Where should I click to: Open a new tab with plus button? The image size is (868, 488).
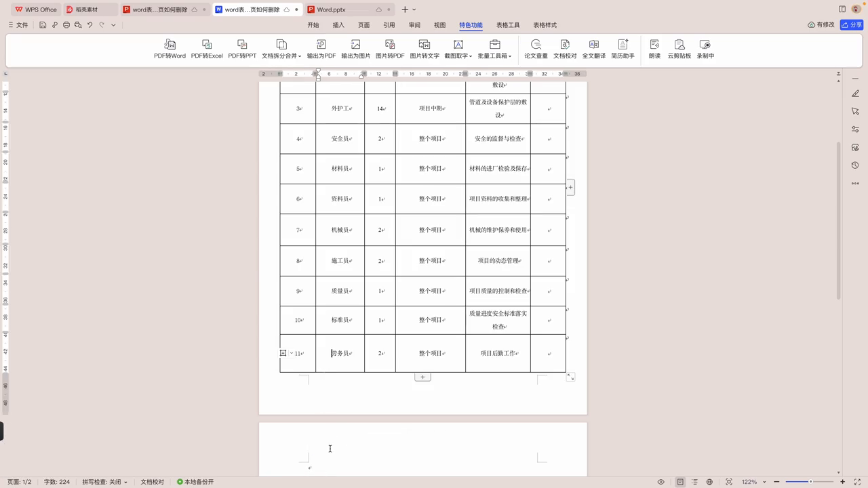click(x=405, y=9)
